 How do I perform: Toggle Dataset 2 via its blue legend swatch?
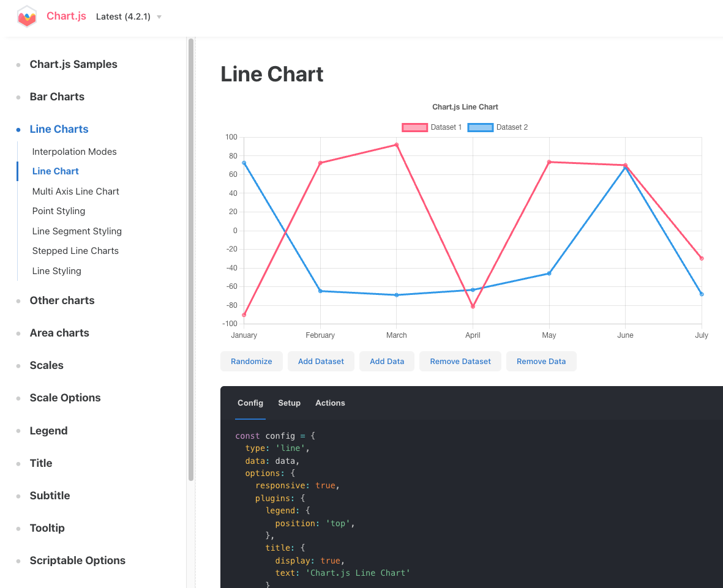click(x=481, y=128)
